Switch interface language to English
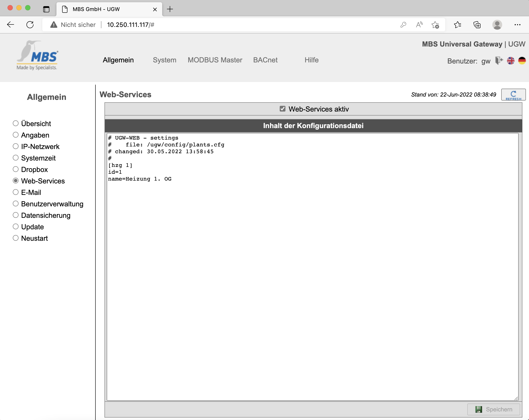Screen dimensions: 529x420 pyautogui.click(x=511, y=61)
